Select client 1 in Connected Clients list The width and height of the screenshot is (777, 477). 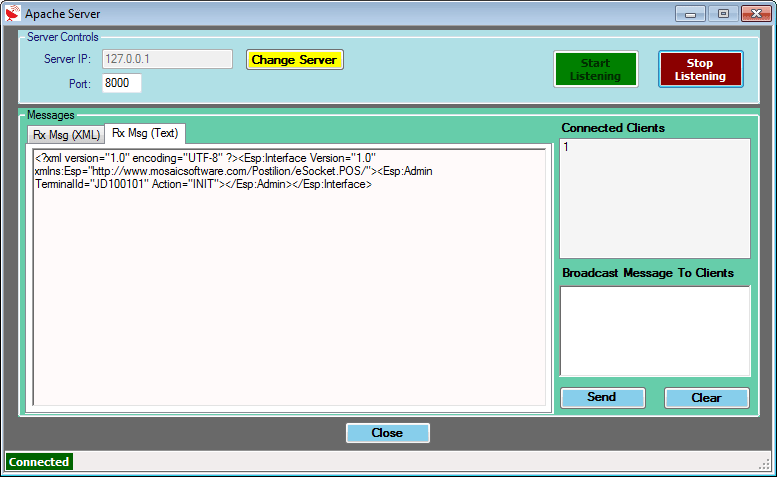point(566,147)
